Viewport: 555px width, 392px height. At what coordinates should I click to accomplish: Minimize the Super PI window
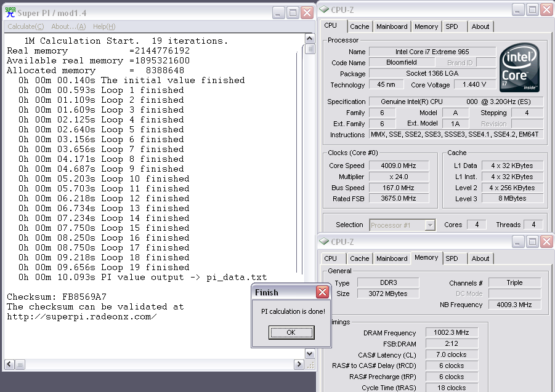coord(278,13)
